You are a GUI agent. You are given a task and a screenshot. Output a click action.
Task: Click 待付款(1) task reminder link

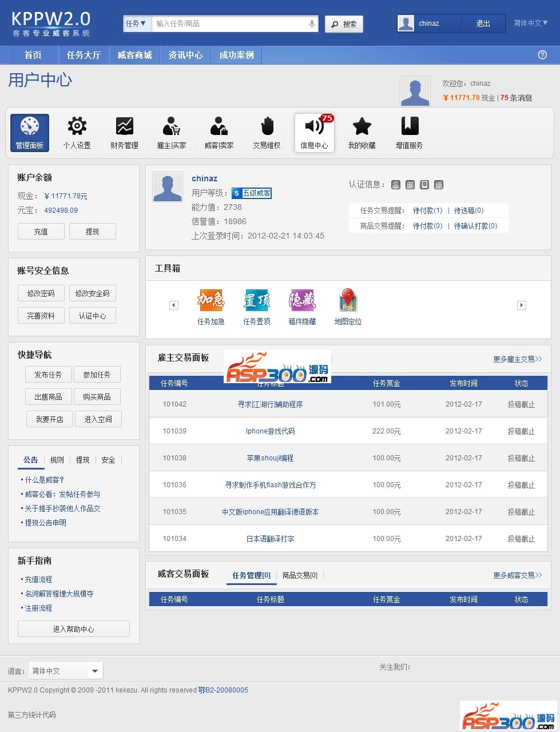(428, 210)
